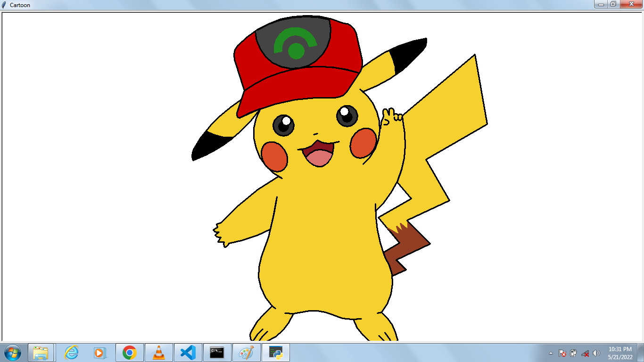Open Visual Studio Code from the taskbar
Screen dimensions: 644x362
tap(188, 352)
